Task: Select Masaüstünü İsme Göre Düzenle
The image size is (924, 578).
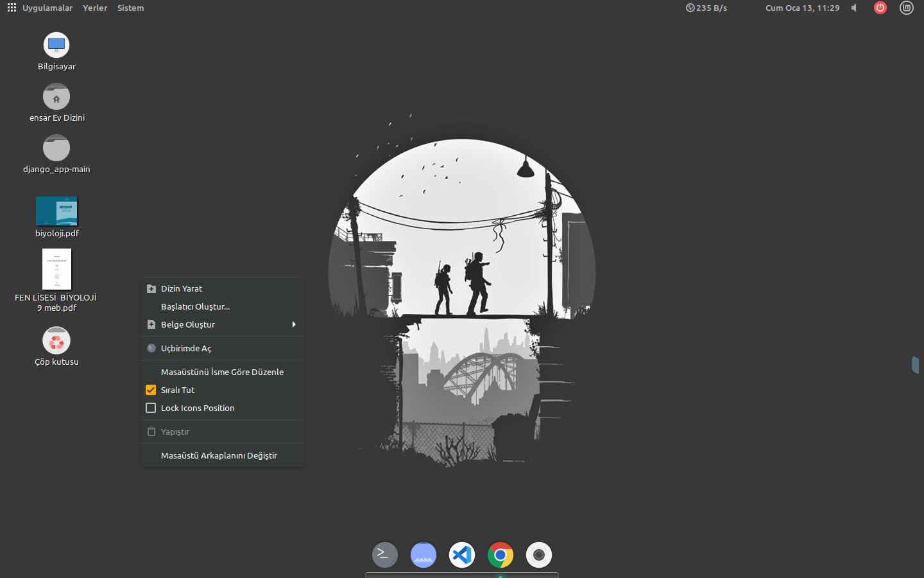Action: (x=222, y=372)
